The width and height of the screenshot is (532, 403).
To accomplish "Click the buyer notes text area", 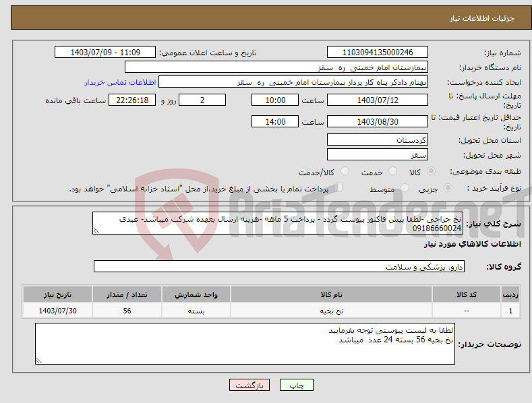I will point(245,344).
